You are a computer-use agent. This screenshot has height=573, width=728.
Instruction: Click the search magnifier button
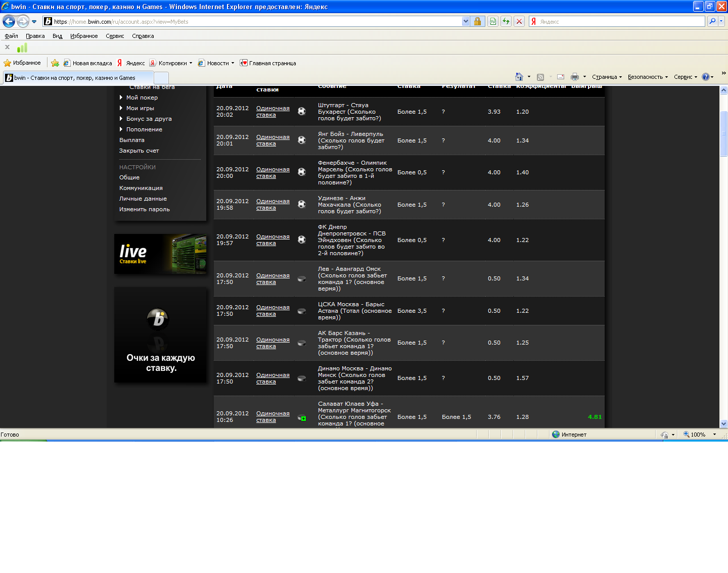pyautogui.click(x=712, y=22)
